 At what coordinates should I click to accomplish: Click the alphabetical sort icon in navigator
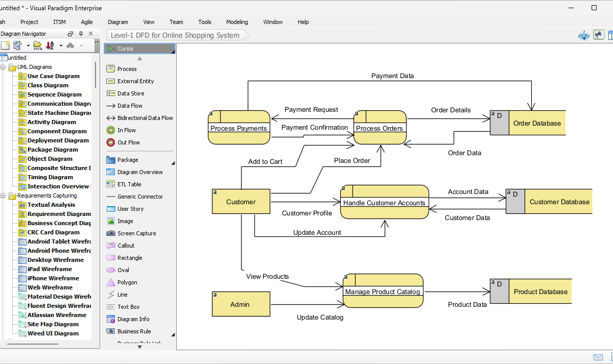[x=50, y=45]
